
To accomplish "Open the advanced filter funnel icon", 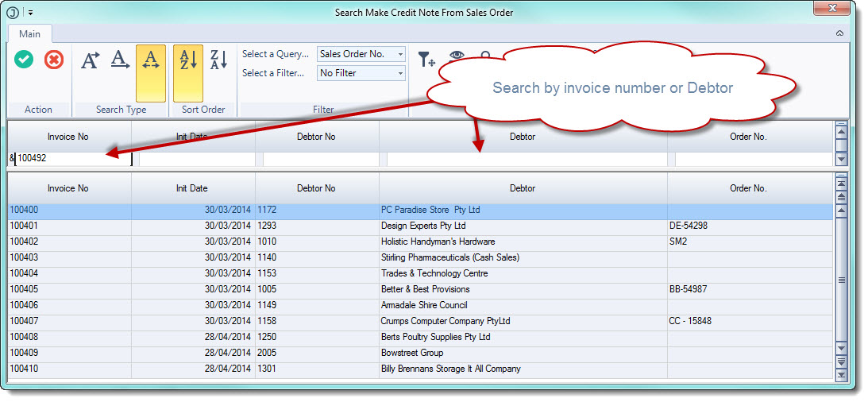I will (426, 60).
